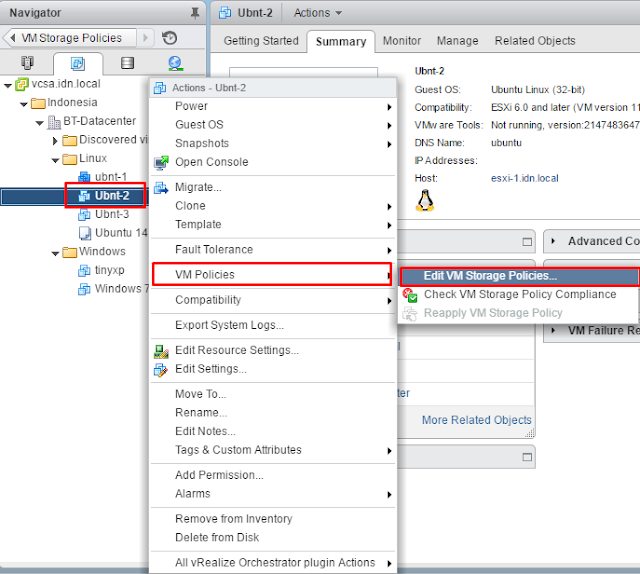Click the Ubnt-2 VM icon in title bar
This screenshot has height=574, width=640.
click(224, 13)
